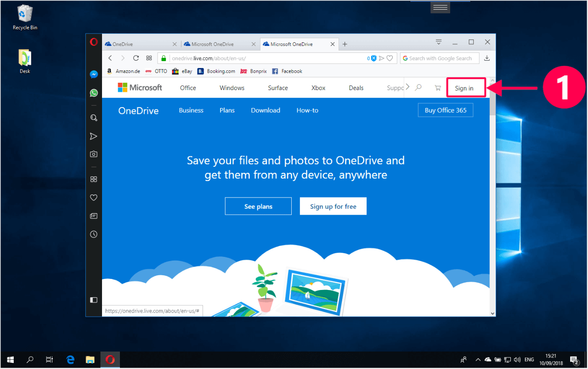
Task: Click the Sign in button
Action: pos(466,88)
